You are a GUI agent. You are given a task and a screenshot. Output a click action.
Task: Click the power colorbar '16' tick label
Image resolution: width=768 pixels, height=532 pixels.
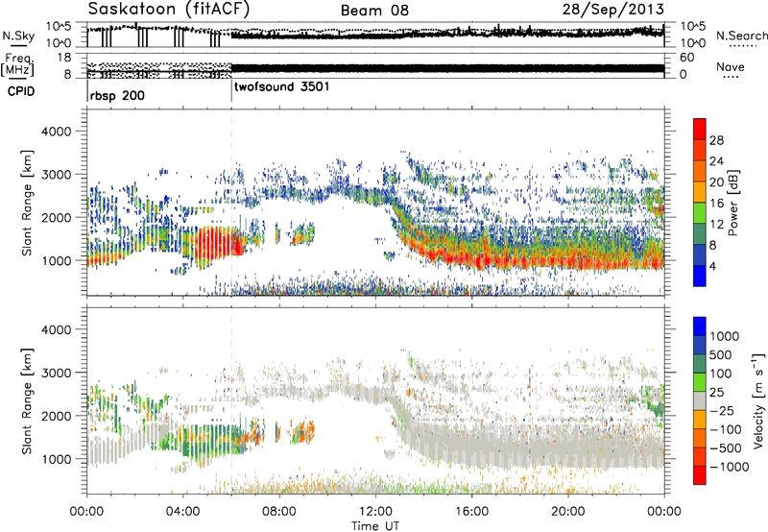(x=716, y=203)
